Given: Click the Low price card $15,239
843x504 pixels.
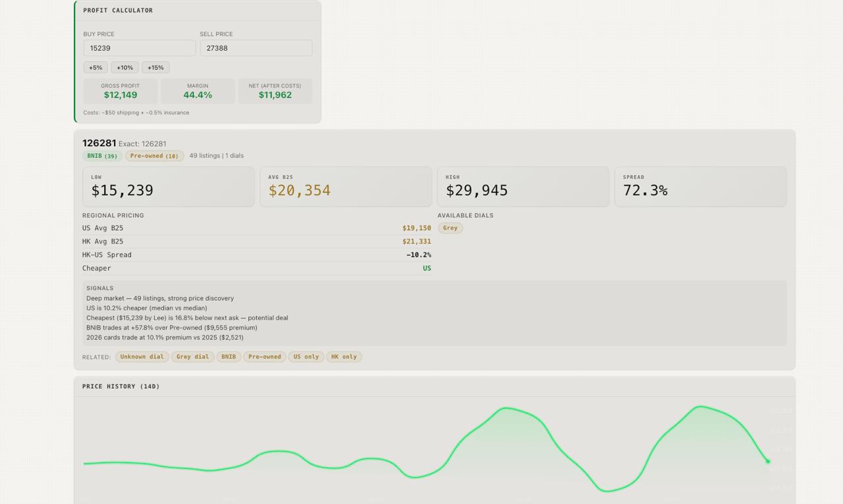Looking at the screenshot, I should pyautogui.click(x=169, y=187).
